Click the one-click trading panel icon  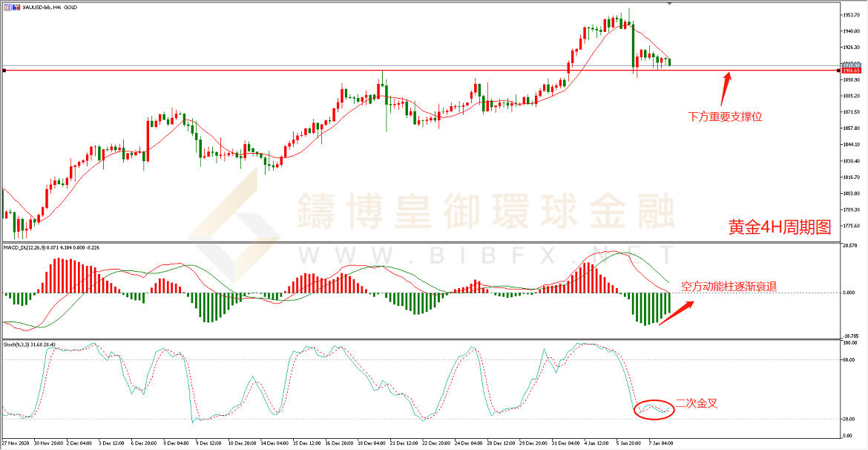[x=6, y=7]
